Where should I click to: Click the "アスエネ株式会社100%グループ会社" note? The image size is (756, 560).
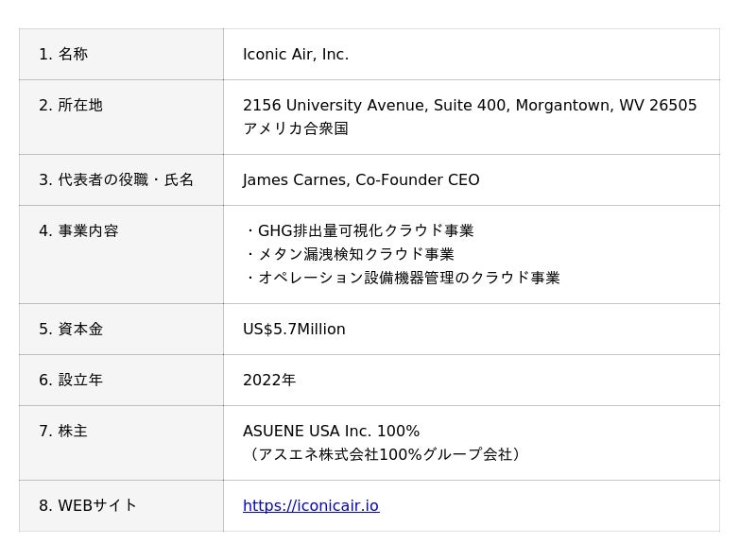coord(384,455)
